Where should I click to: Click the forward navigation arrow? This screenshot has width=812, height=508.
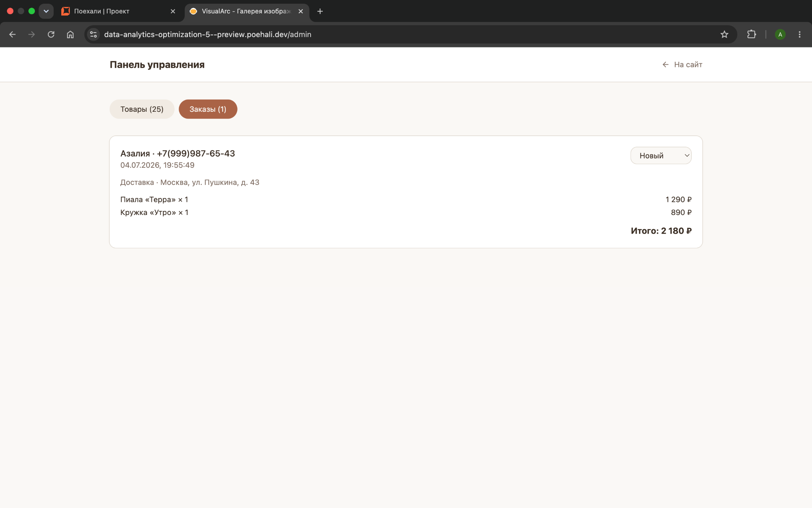pos(31,35)
